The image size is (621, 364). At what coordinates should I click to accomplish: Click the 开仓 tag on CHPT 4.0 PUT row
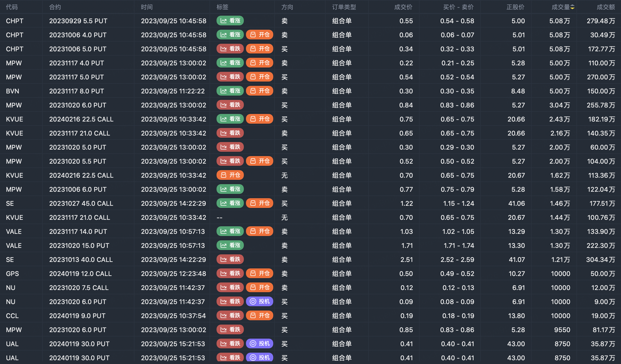coord(259,35)
